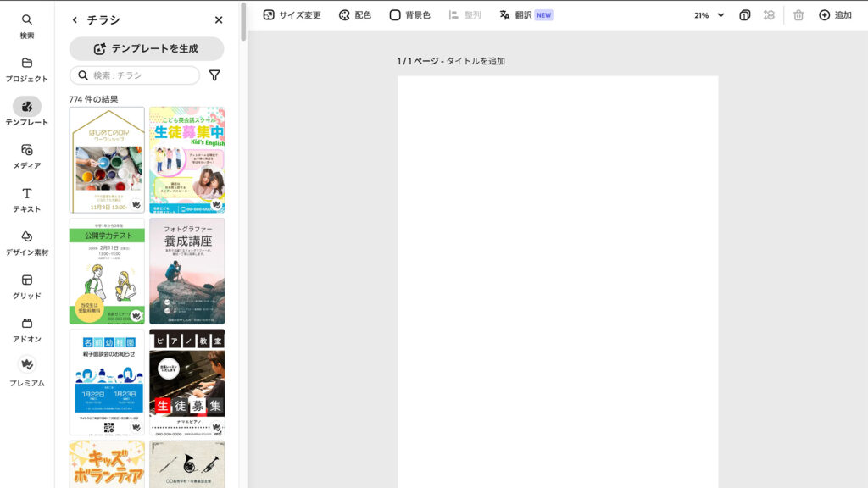This screenshot has height=488, width=868.
Task: Open the サイズ変更 toolbar menu
Action: (294, 14)
